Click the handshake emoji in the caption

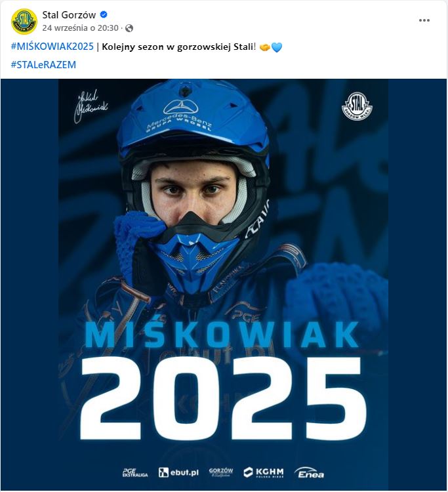pos(264,47)
